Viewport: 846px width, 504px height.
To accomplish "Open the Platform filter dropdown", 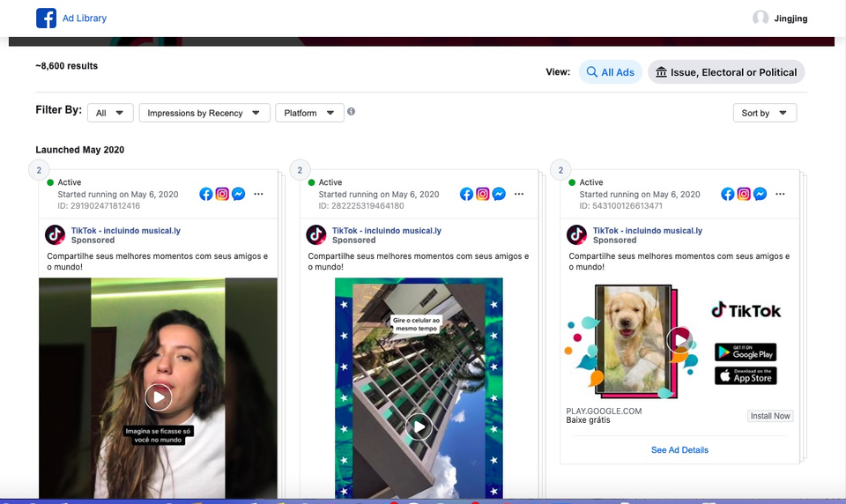I will click(309, 113).
